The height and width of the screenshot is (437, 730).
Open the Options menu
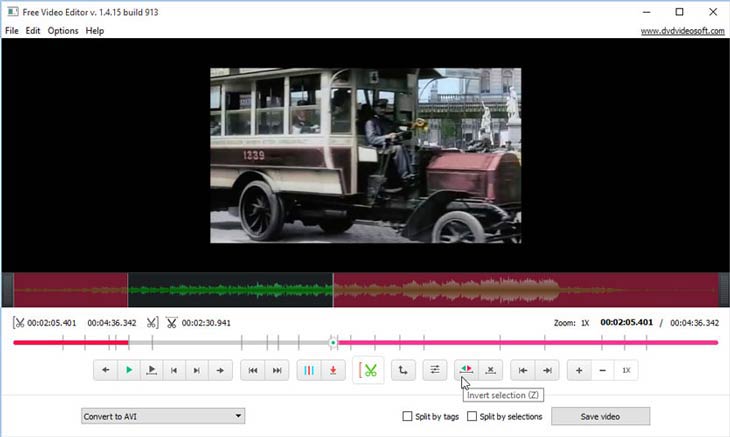[x=63, y=31]
